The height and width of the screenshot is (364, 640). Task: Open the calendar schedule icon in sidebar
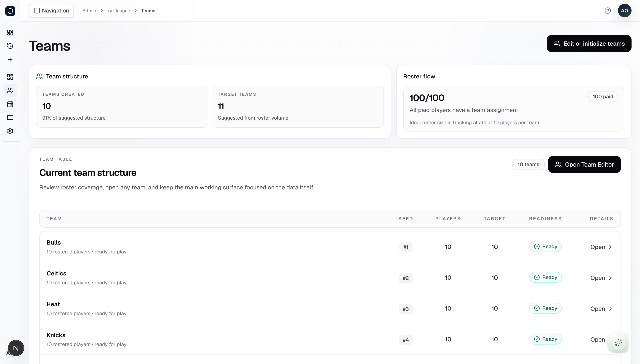click(x=10, y=104)
